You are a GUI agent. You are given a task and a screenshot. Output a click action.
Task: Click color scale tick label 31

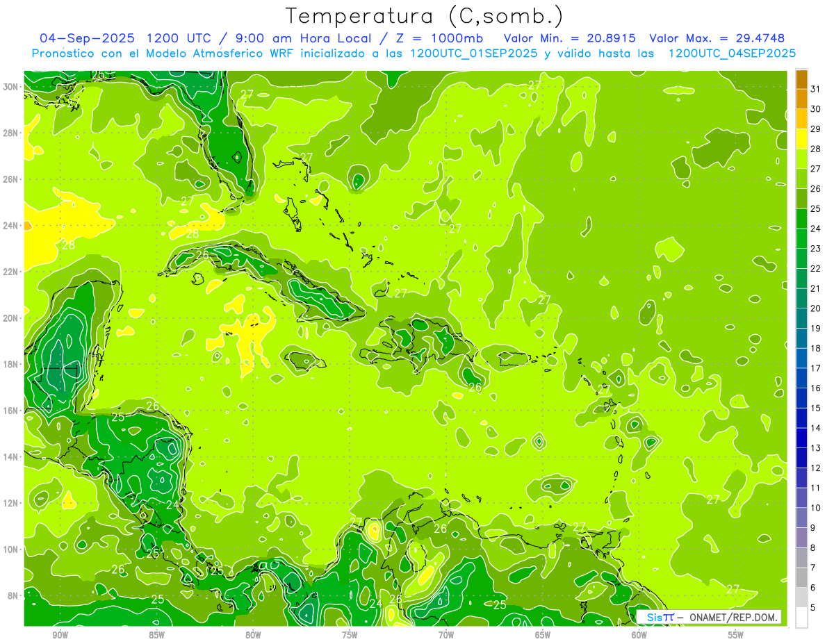[816, 89]
